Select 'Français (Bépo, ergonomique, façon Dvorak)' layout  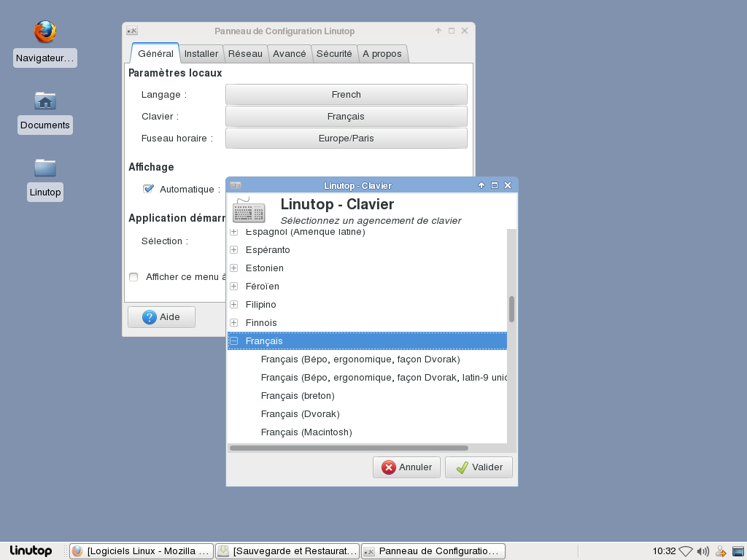[x=368, y=359]
